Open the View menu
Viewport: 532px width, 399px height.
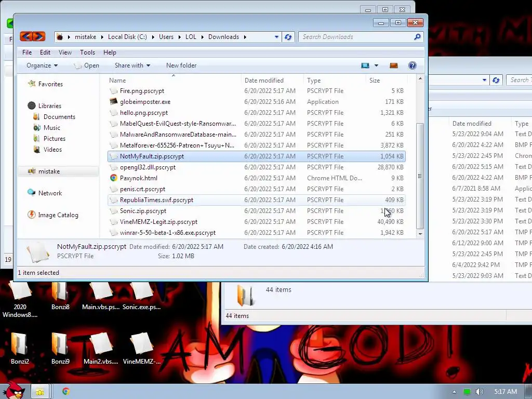pos(65,52)
